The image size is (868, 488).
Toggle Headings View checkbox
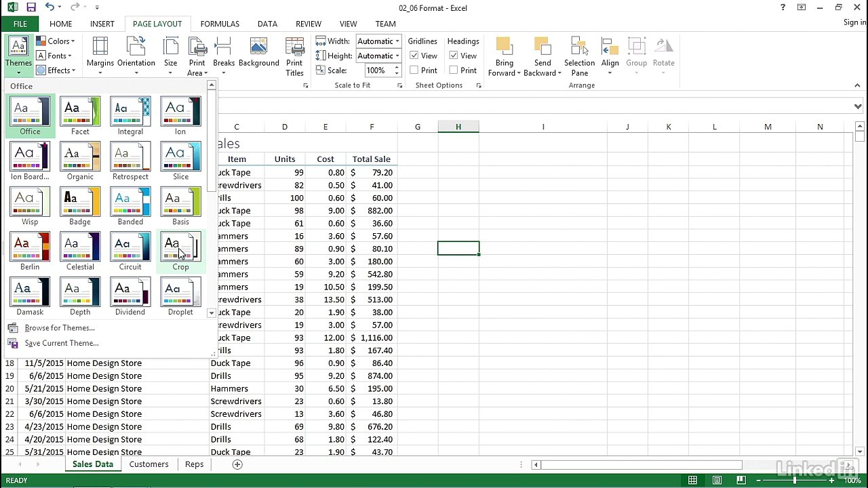coord(454,56)
